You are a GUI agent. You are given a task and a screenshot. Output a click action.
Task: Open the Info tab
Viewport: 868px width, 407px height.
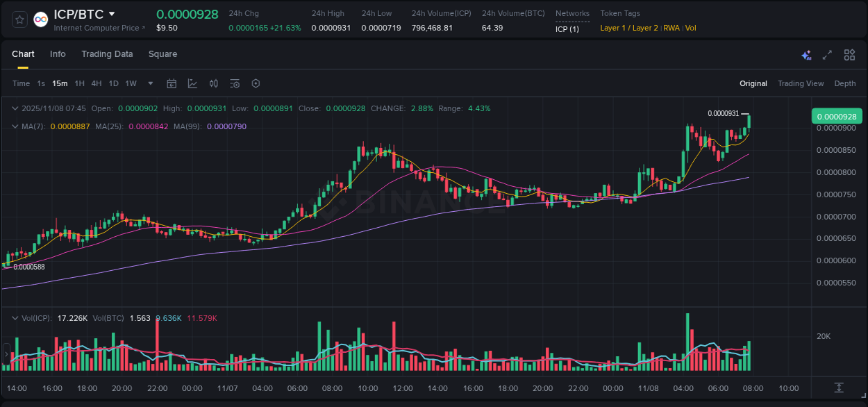(x=58, y=54)
